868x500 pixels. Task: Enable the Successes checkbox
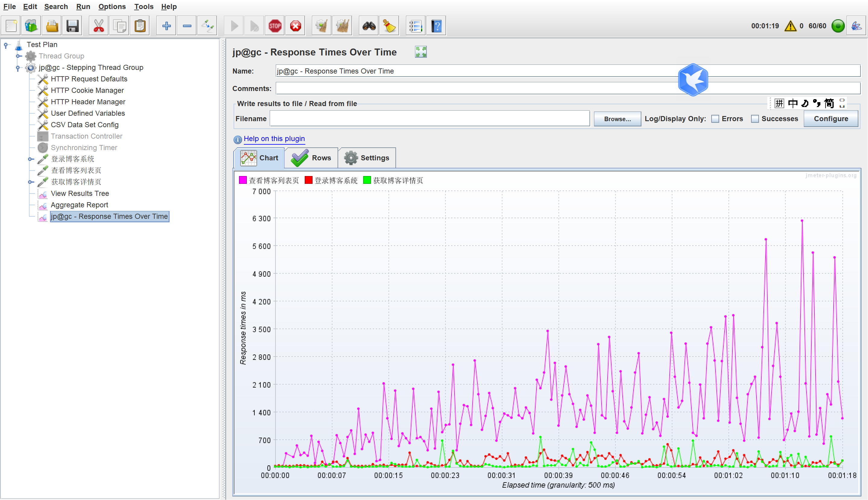[x=755, y=119]
